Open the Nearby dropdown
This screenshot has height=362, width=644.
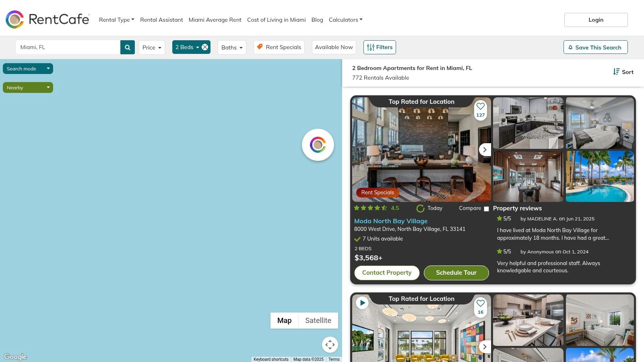point(28,87)
